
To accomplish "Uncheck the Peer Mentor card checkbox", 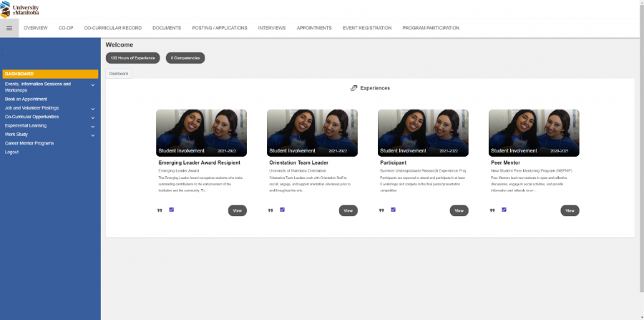I will point(504,210).
